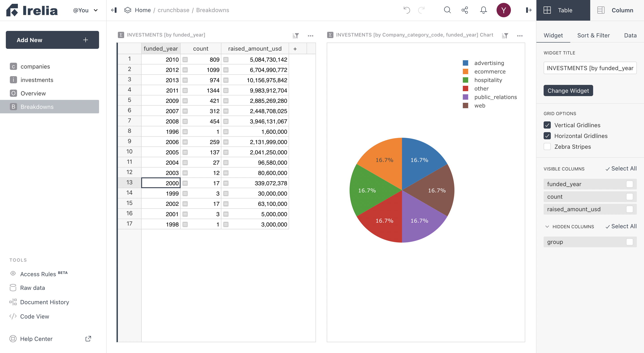Click the ecommerce orange legend swatch

[465, 71]
